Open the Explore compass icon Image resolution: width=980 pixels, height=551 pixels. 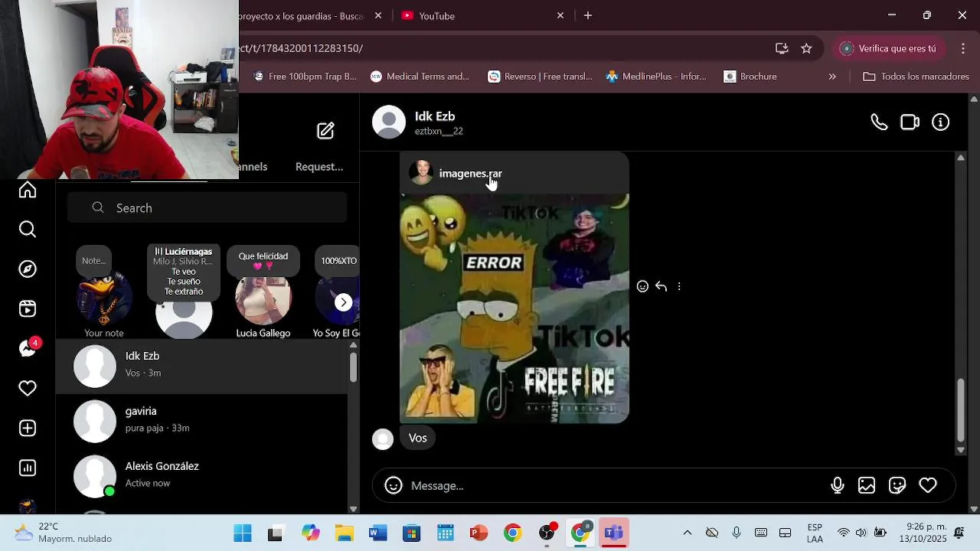28,269
